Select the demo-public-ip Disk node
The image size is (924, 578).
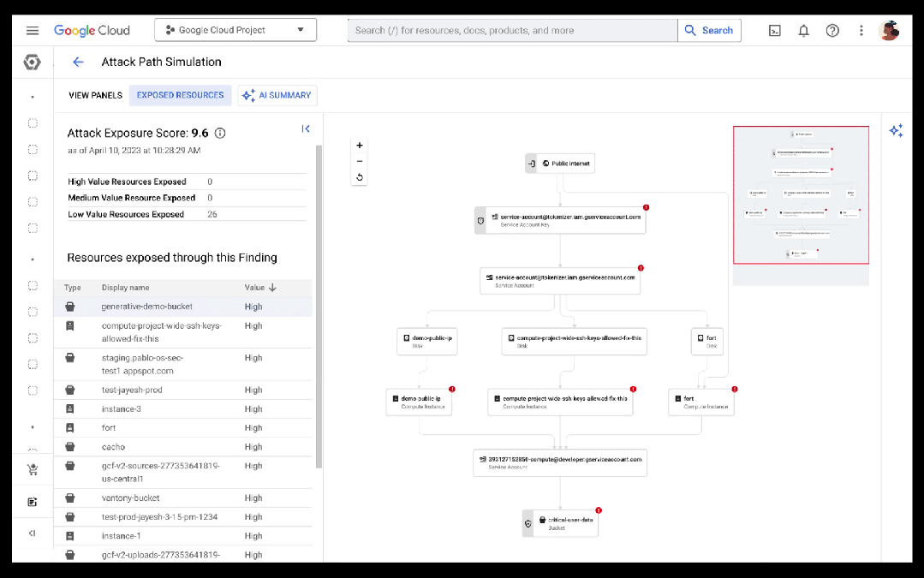click(x=427, y=341)
